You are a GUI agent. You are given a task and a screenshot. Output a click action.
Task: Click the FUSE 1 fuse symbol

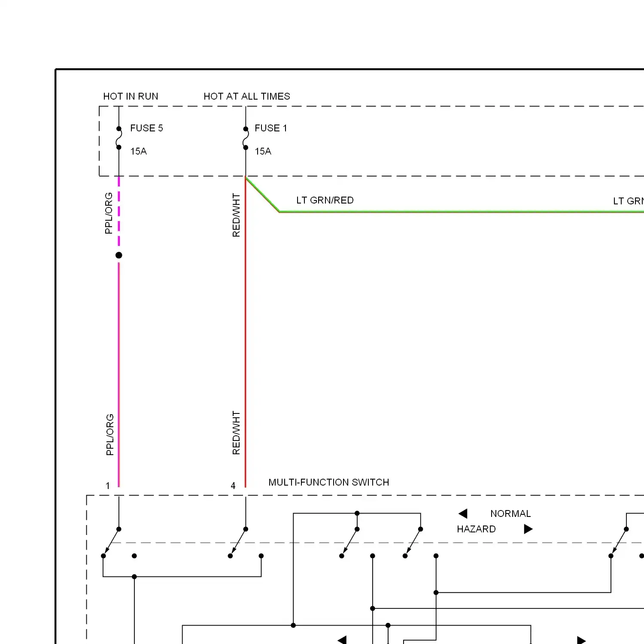point(246,138)
